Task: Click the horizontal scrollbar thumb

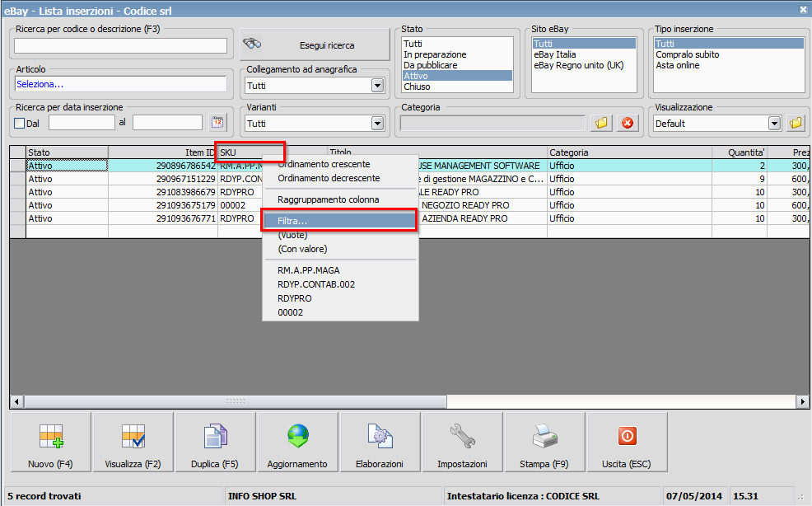Action: tap(236, 401)
